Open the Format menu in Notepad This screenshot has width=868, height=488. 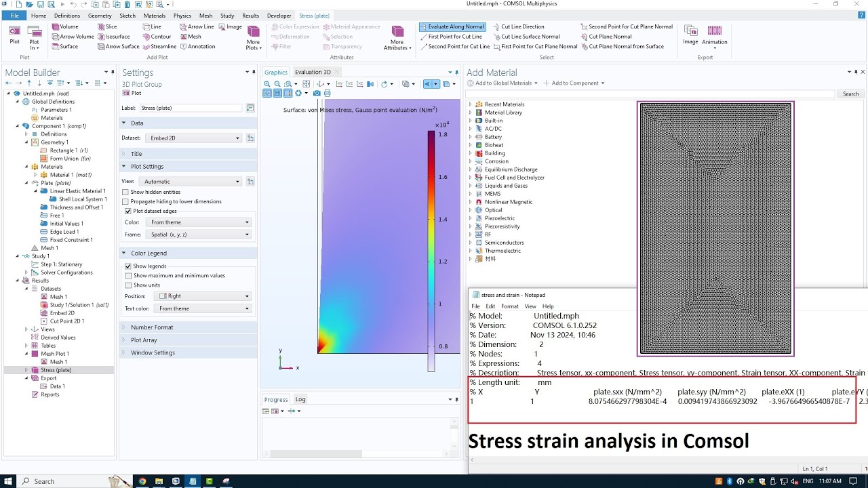[x=509, y=306]
